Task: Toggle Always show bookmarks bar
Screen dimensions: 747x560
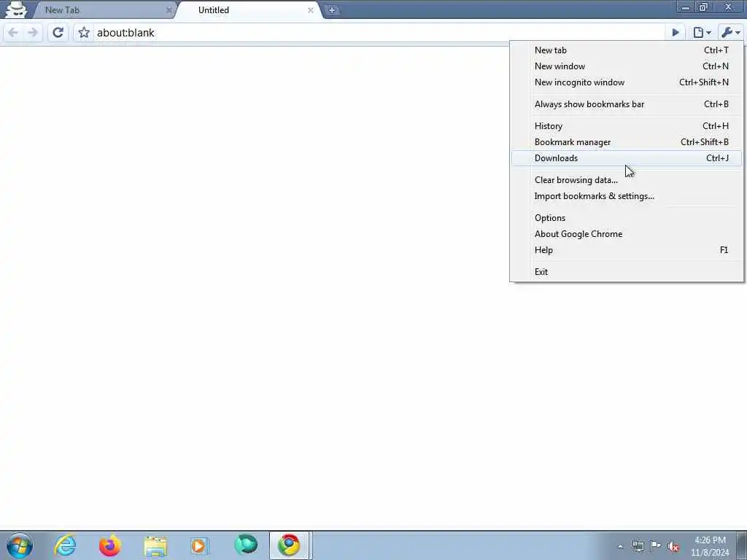Action: coord(627,104)
